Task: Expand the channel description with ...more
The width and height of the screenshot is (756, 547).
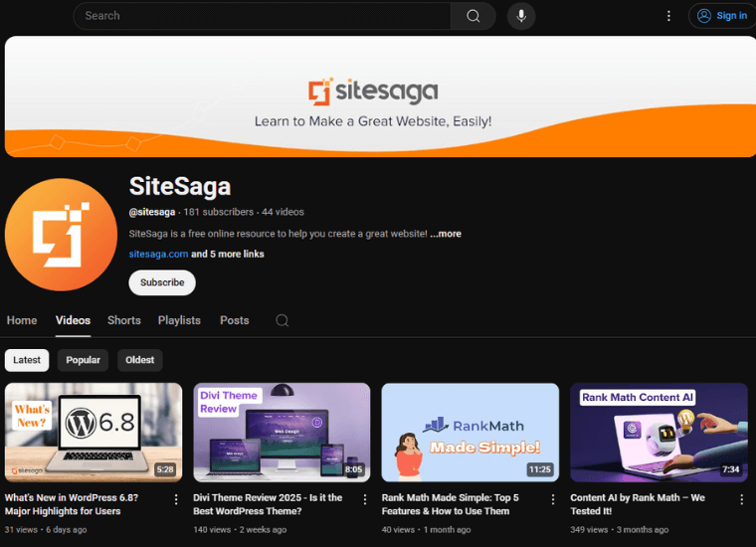Action: [x=446, y=234]
